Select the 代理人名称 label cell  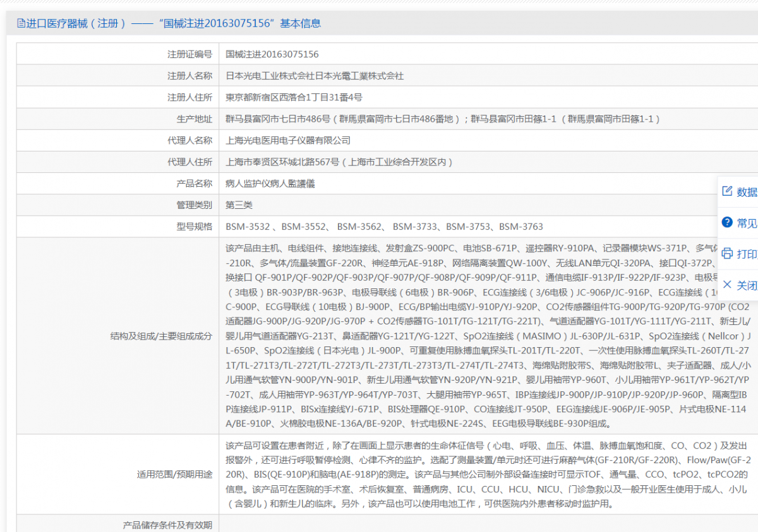pos(117,140)
